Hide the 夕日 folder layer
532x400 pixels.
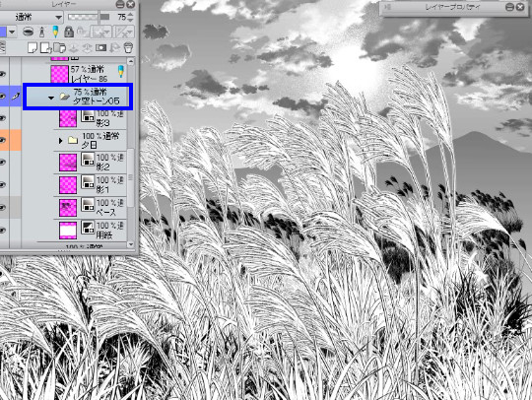pyautogui.click(x=3, y=140)
